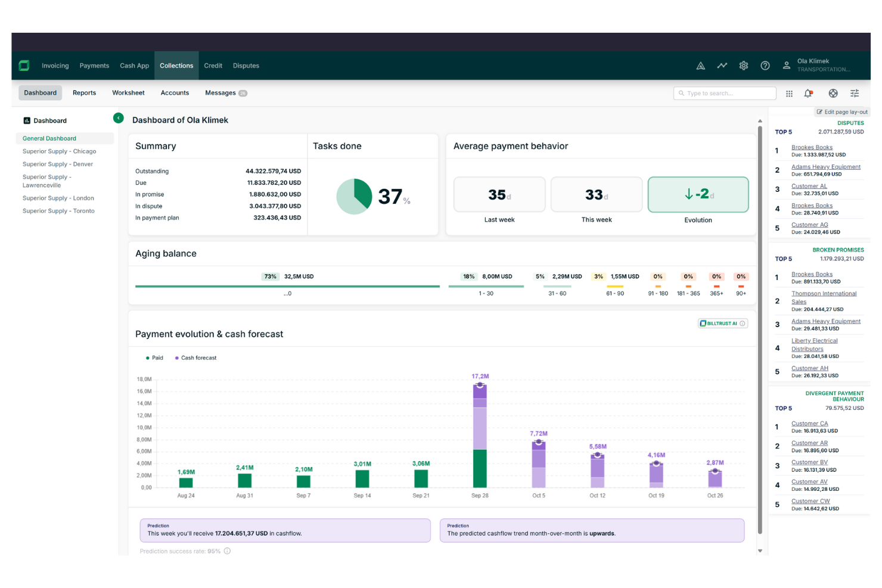Collapse the dashboard sidebar with the chevron
The image size is (882, 588).
(119, 118)
